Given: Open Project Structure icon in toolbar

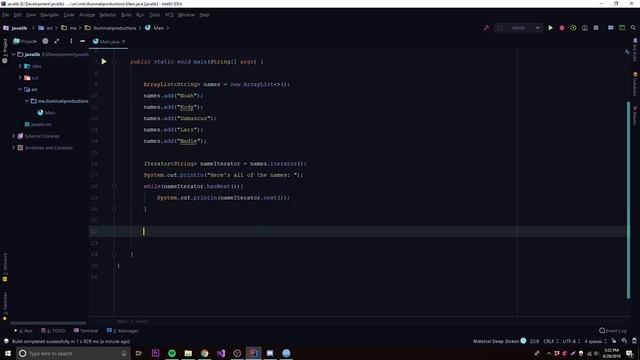Looking at the screenshot, I should point(611,28).
